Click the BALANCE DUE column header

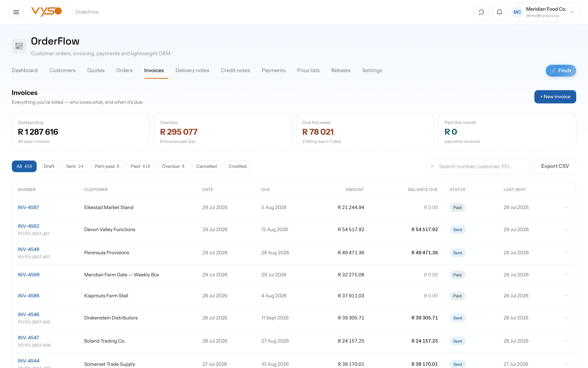pyautogui.click(x=423, y=190)
